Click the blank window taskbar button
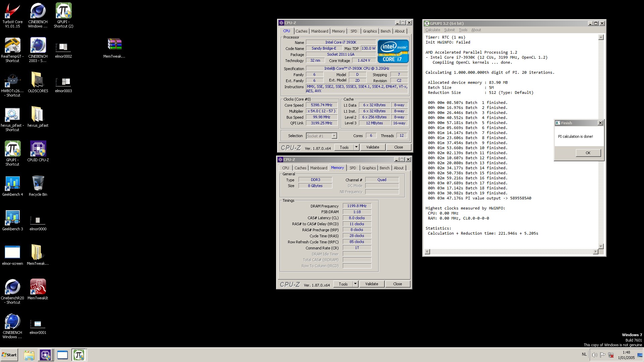Image resolution: width=644 pixels, height=362 pixels. point(62,355)
